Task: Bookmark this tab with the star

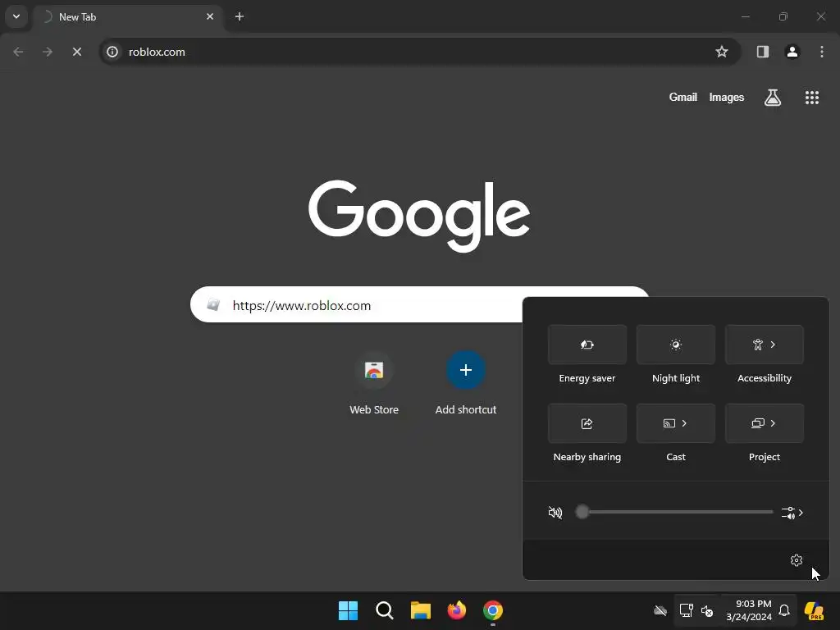Action: click(722, 52)
